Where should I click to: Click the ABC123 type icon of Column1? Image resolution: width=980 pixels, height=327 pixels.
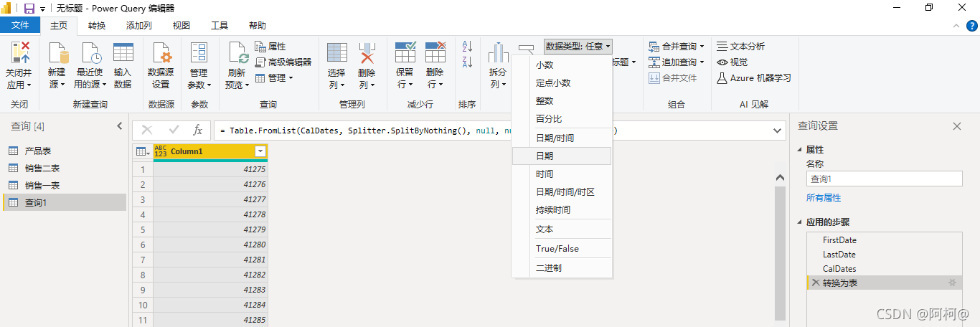coord(161,151)
